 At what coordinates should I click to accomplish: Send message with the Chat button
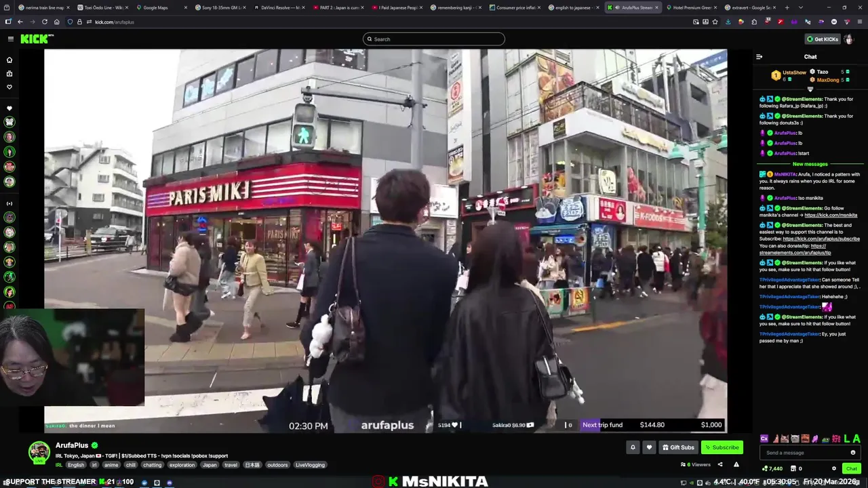click(852, 468)
